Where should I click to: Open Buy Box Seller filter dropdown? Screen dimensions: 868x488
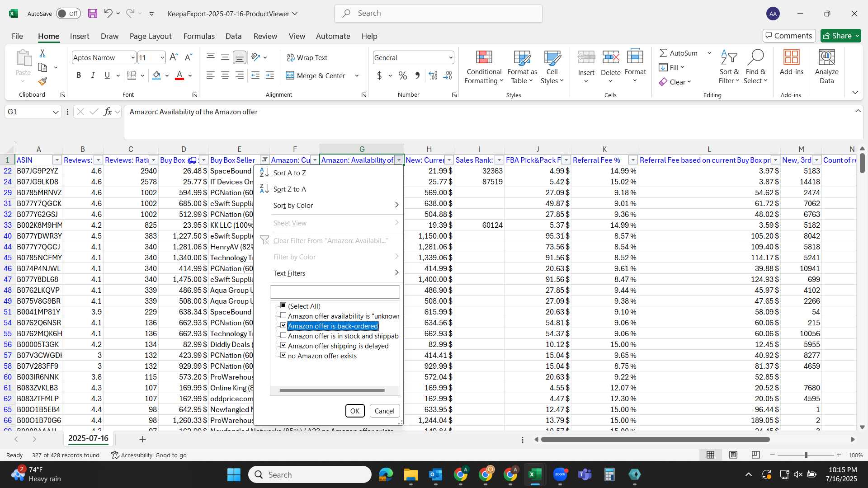(264, 160)
